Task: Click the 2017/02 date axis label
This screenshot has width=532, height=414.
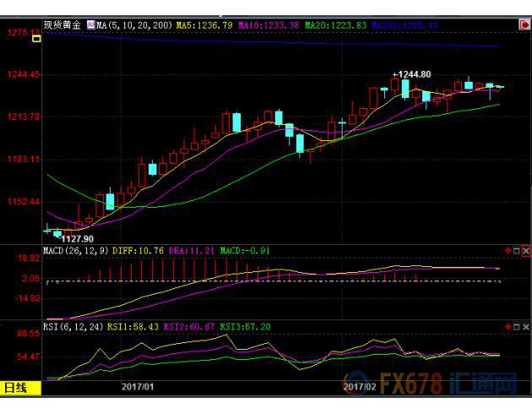Action: click(360, 387)
